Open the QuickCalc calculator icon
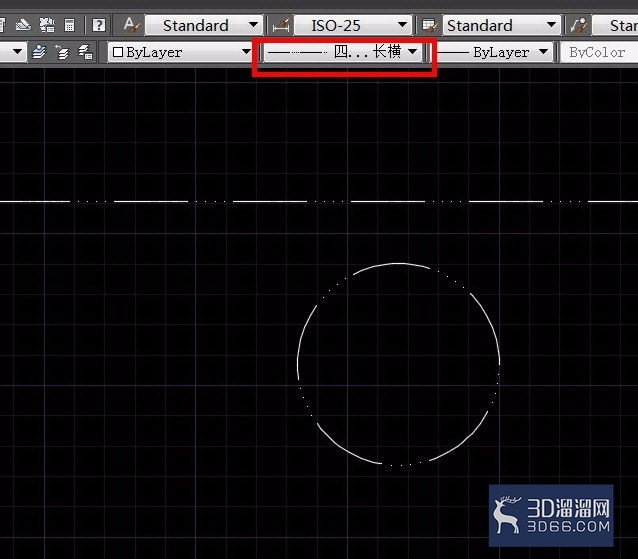Image resolution: width=638 pixels, height=559 pixels. coord(70,25)
